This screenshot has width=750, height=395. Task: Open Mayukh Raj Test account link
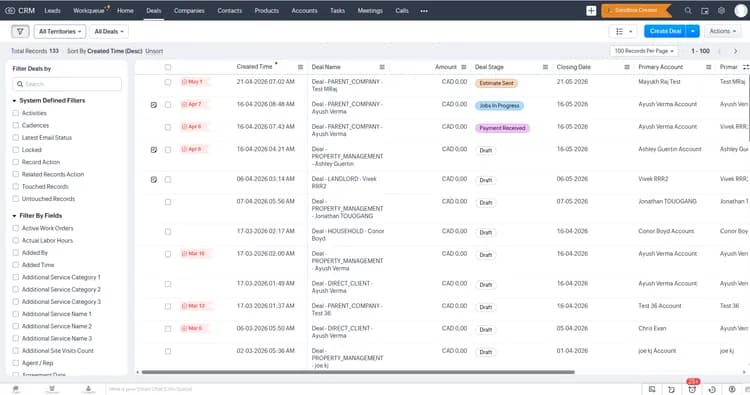659,82
